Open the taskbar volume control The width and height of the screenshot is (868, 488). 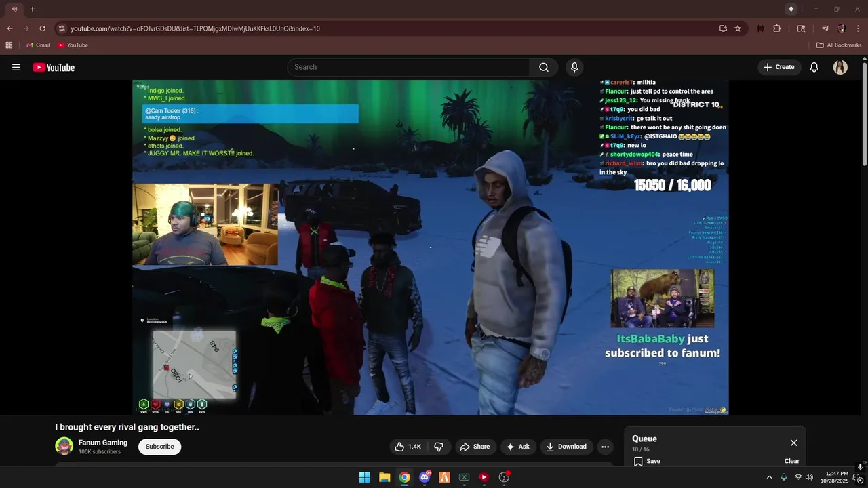coord(809,477)
